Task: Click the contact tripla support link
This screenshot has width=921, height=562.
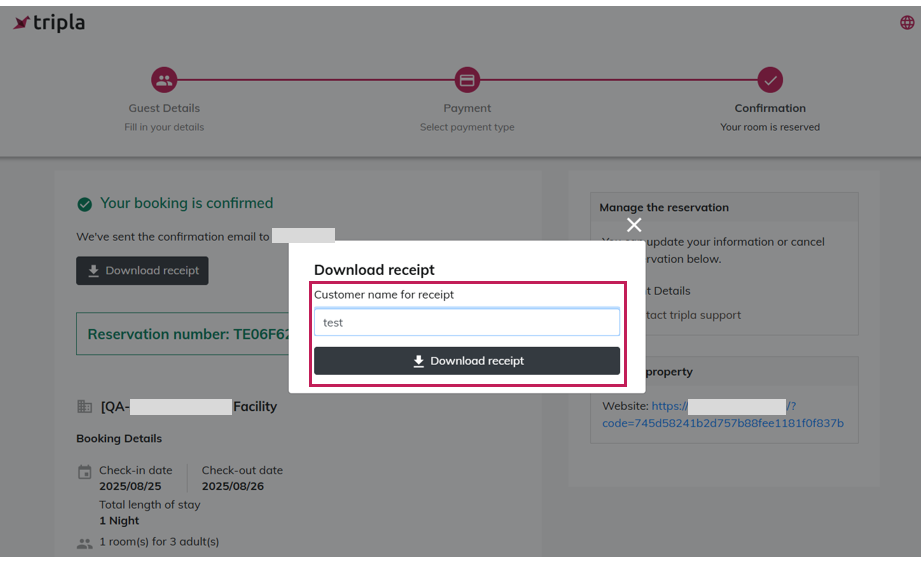Action: click(x=692, y=315)
